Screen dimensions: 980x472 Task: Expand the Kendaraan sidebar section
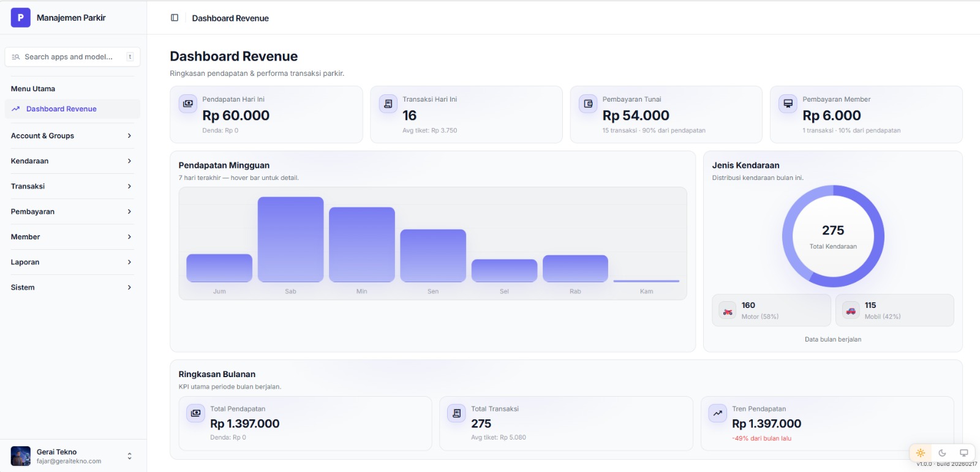click(x=72, y=161)
